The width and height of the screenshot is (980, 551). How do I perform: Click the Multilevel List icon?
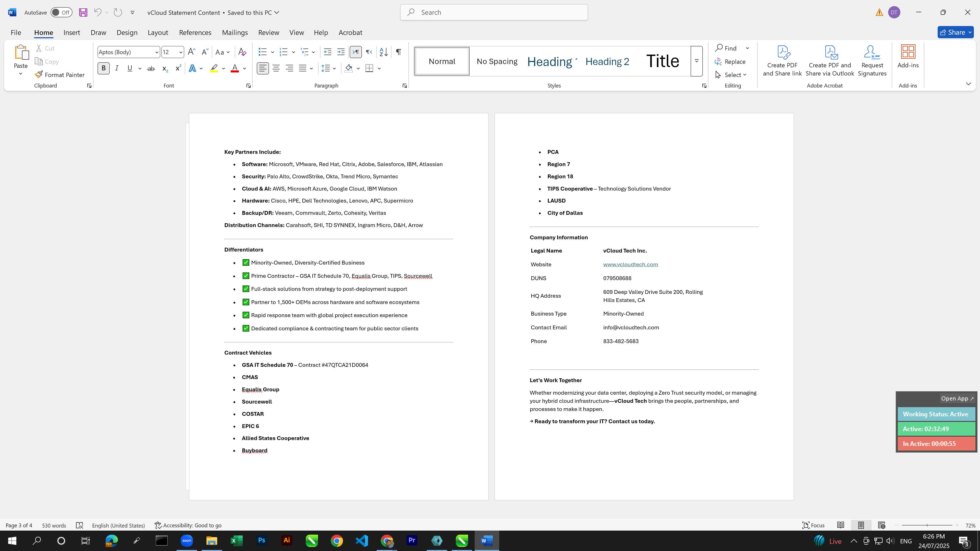pos(304,52)
